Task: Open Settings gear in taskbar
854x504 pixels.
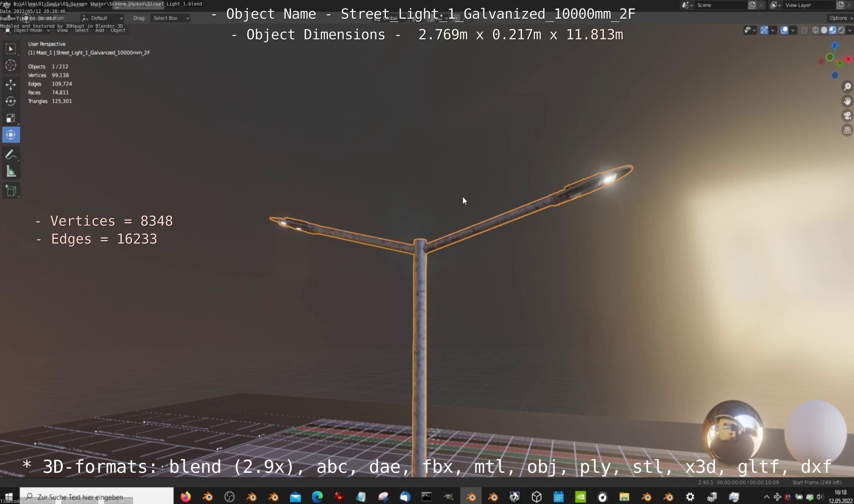Action: click(690, 497)
